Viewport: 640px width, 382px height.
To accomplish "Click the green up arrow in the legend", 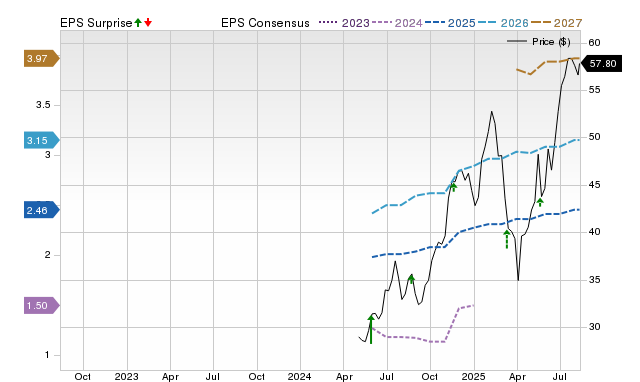I will point(138,23).
